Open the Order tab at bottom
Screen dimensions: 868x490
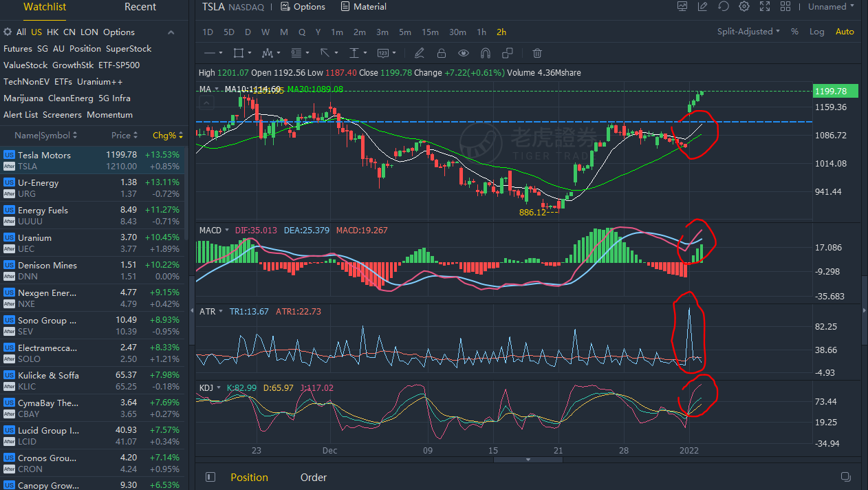click(x=314, y=478)
